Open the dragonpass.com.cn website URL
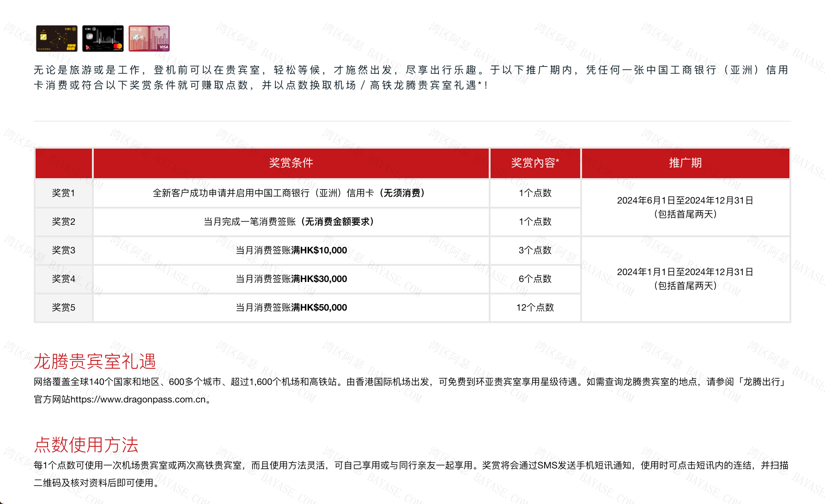This screenshot has height=504, width=825. [x=138, y=400]
